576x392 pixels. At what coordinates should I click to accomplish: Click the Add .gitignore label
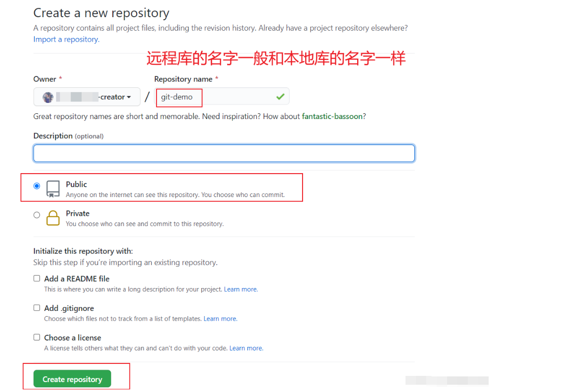point(69,308)
